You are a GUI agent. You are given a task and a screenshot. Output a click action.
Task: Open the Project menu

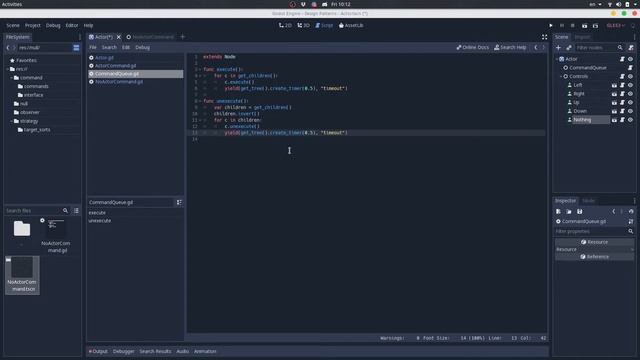pyautogui.click(x=33, y=25)
